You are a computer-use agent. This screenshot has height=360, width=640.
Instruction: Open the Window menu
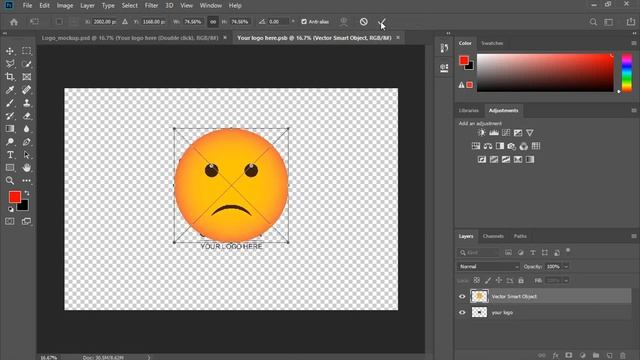tap(211, 5)
